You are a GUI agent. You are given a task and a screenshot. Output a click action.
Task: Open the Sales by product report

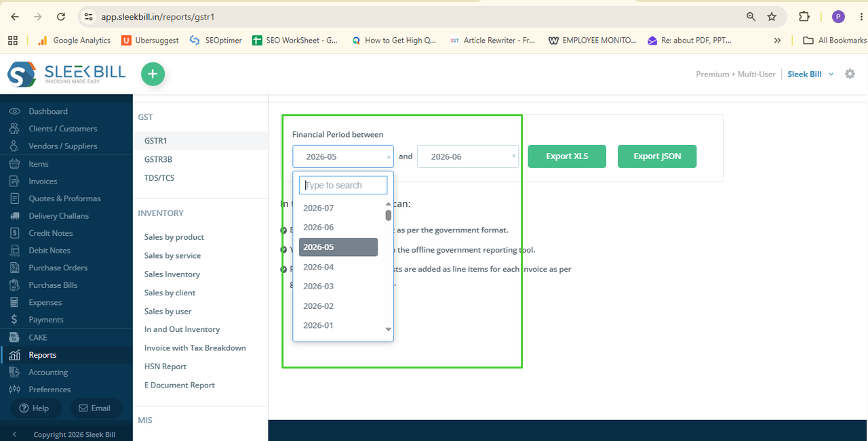(x=174, y=237)
